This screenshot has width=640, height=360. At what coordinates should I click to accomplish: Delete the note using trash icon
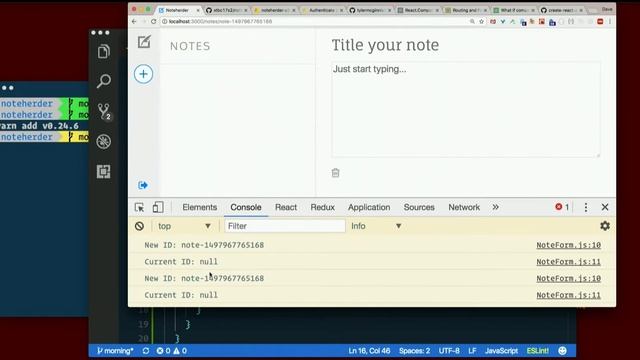[x=336, y=173]
